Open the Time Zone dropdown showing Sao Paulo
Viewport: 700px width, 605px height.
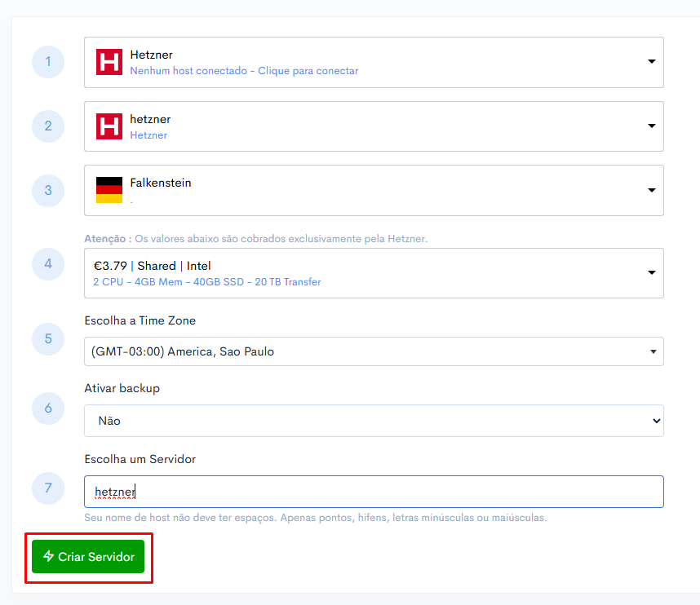374,351
